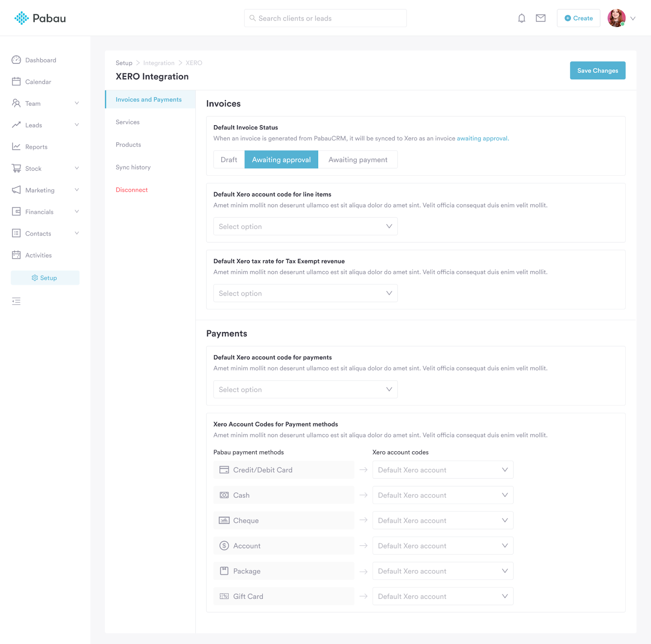This screenshot has width=651, height=644.
Task: Open Tax Exempt tax rate dropdown
Action: pyautogui.click(x=306, y=293)
